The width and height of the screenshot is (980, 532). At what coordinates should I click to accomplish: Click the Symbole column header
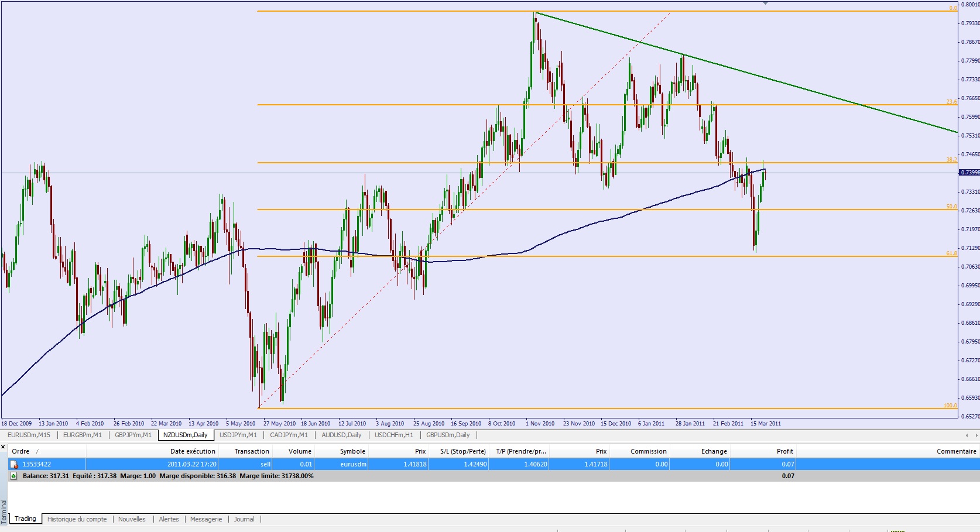[352, 451]
